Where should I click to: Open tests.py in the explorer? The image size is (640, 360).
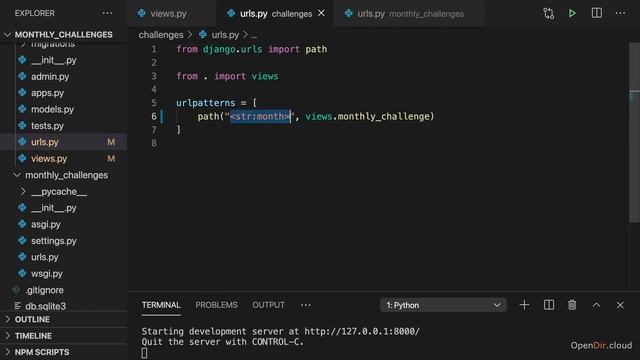coord(47,126)
